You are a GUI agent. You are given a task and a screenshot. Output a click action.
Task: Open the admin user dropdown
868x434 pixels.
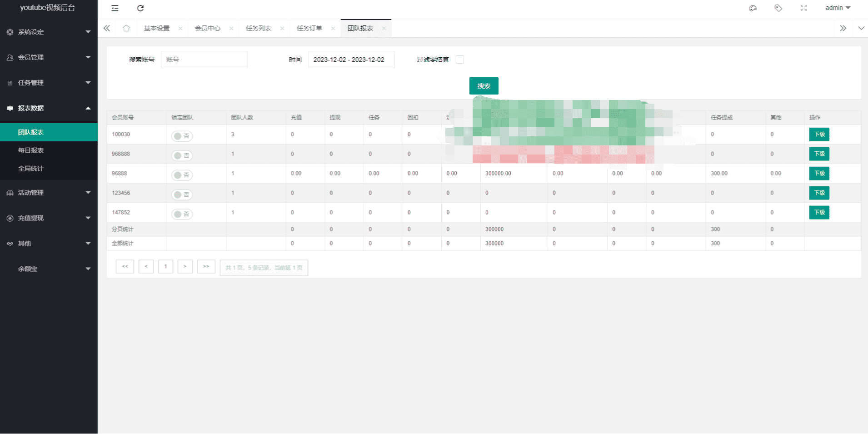[837, 8]
